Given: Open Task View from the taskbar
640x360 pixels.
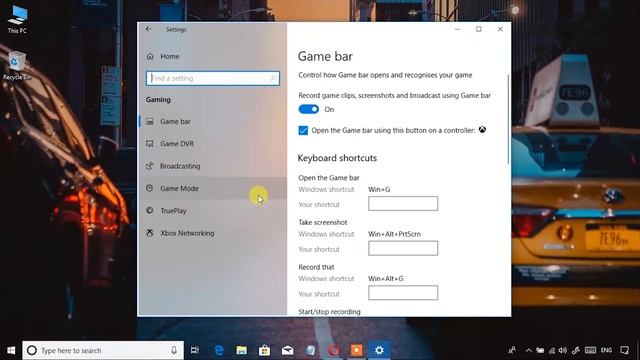Looking at the screenshot, I should (195, 350).
